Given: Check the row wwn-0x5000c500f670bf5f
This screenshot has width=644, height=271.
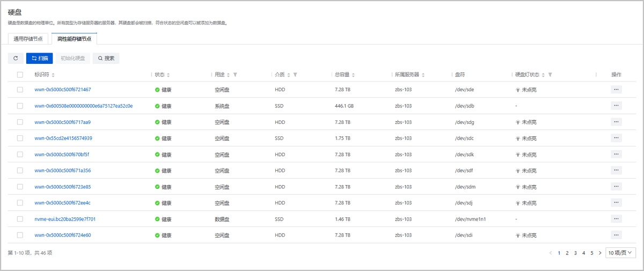Looking at the screenshot, I should [20, 154].
